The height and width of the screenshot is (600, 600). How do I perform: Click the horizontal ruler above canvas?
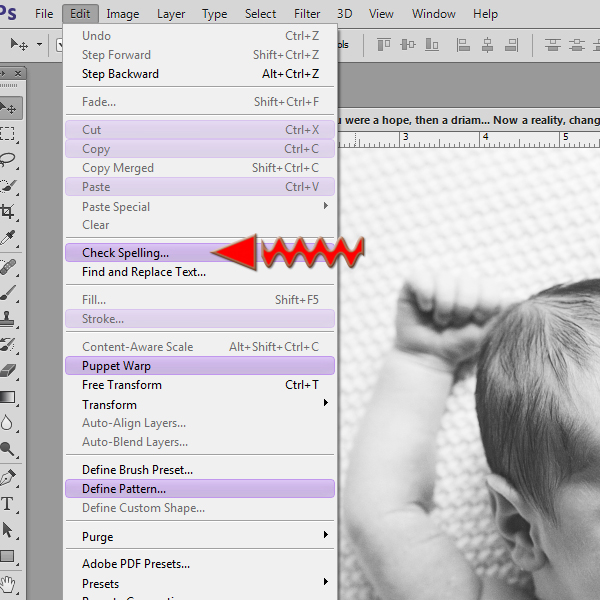coord(469,140)
